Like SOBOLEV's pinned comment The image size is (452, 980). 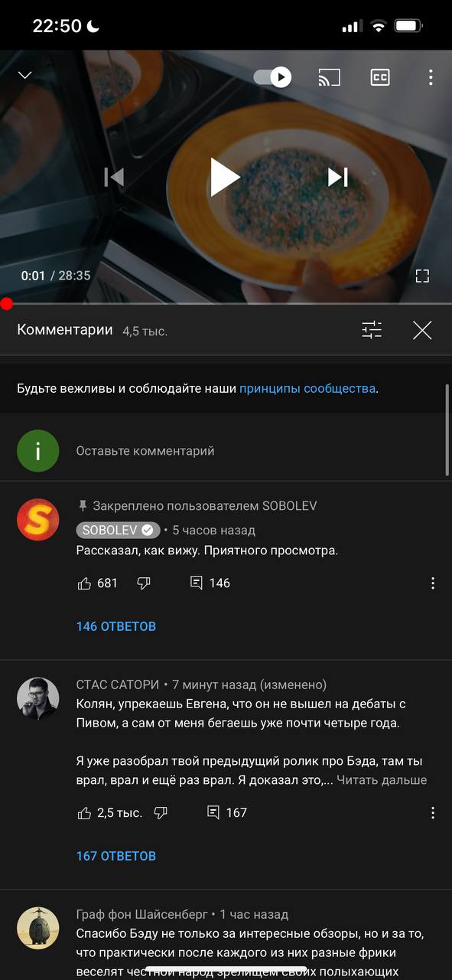click(x=84, y=583)
